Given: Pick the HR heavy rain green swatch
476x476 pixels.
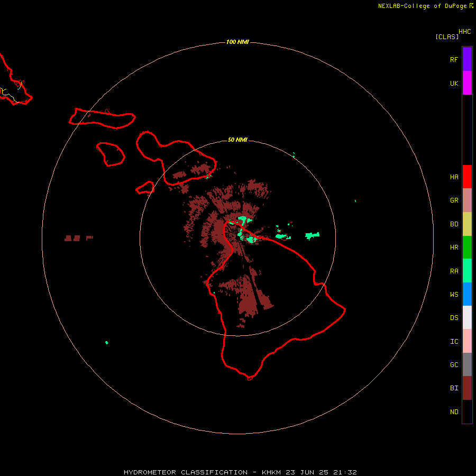Looking at the screenshot, I should pos(467,248).
